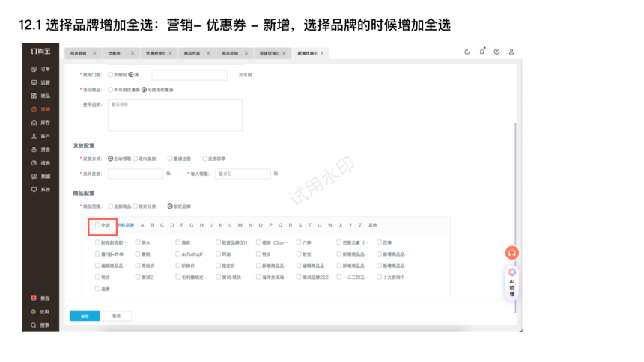Check the 全选 select-all checkbox
The height and width of the screenshot is (362, 644).
97,225
